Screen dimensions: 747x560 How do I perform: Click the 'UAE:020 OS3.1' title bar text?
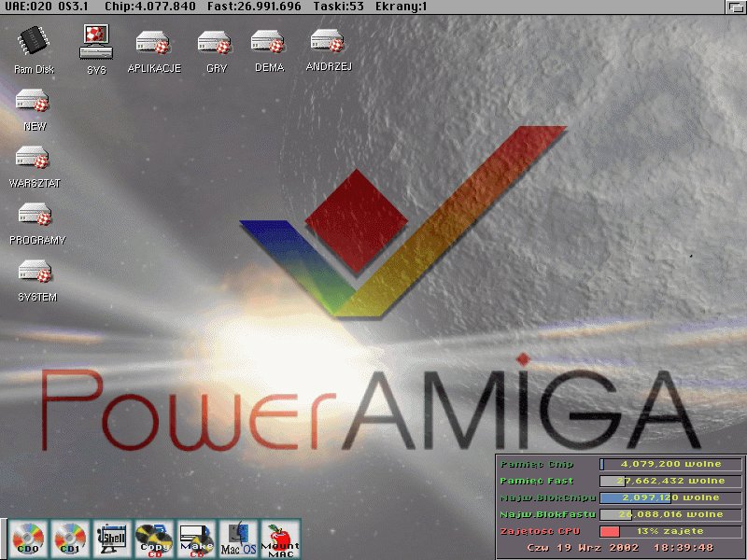(x=47, y=7)
